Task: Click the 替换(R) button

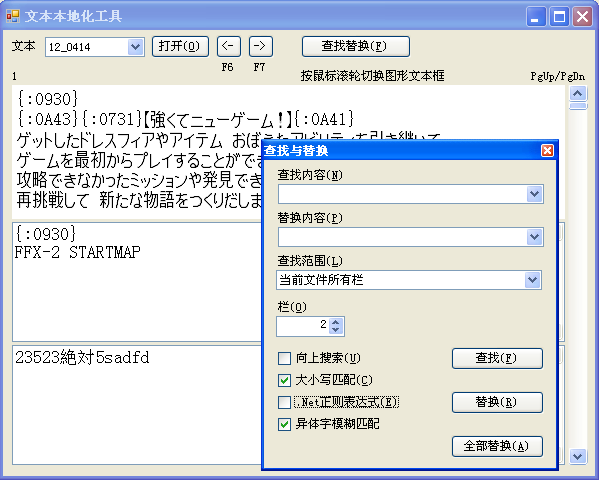Action: [497, 402]
